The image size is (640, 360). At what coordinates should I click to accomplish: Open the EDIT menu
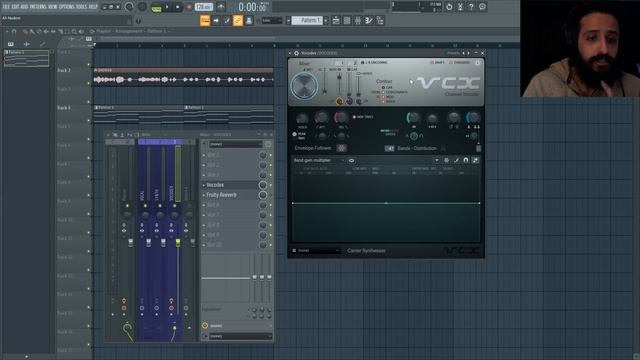coord(15,7)
